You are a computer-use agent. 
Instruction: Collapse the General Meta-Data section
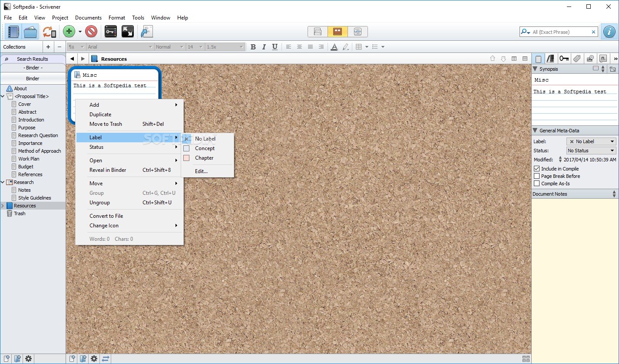(x=536, y=131)
